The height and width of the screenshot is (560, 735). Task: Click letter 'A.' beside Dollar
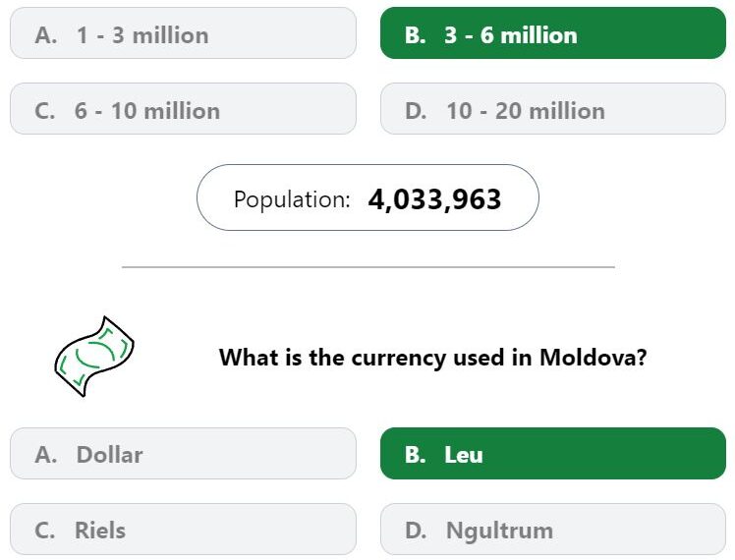[46, 455]
